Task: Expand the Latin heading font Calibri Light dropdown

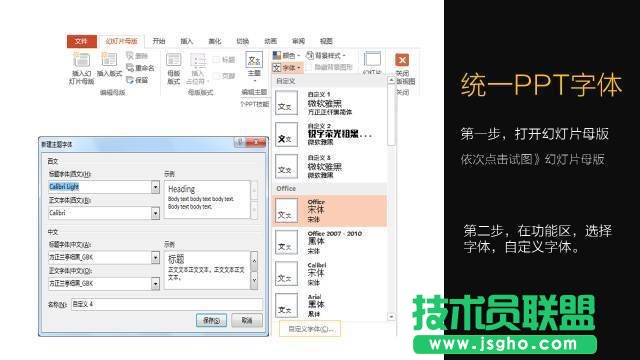Action: tap(155, 187)
